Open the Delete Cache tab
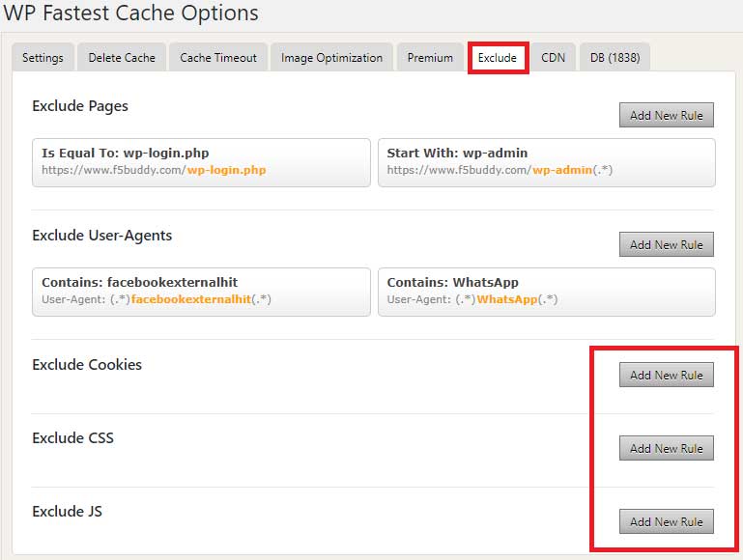Viewport: 743px width, 560px height. point(122,57)
